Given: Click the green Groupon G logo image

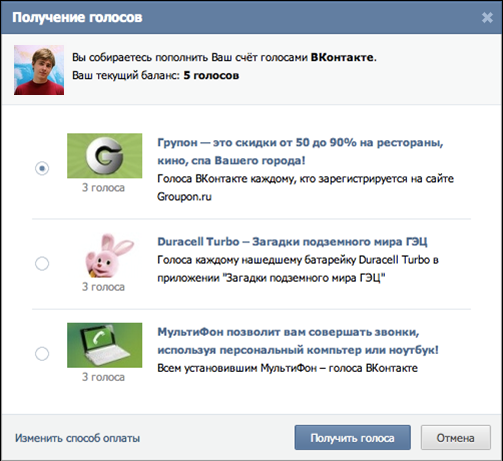Looking at the screenshot, I should 104,156.
